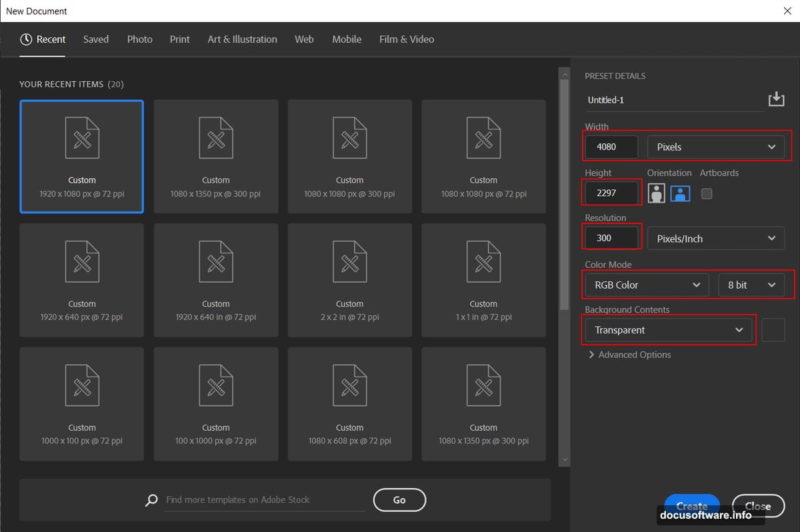Switch to the Film & Video tab

[407, 39]
